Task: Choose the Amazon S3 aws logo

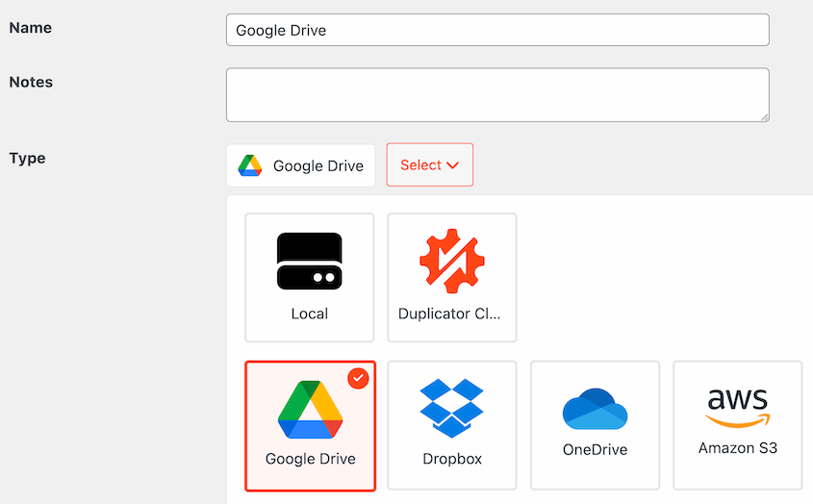Action: pos(738,408)
